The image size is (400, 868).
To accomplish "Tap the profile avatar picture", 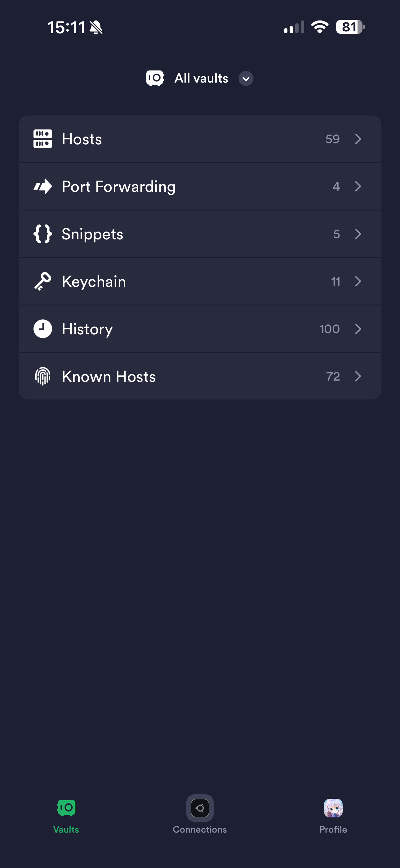I will 333,808.
